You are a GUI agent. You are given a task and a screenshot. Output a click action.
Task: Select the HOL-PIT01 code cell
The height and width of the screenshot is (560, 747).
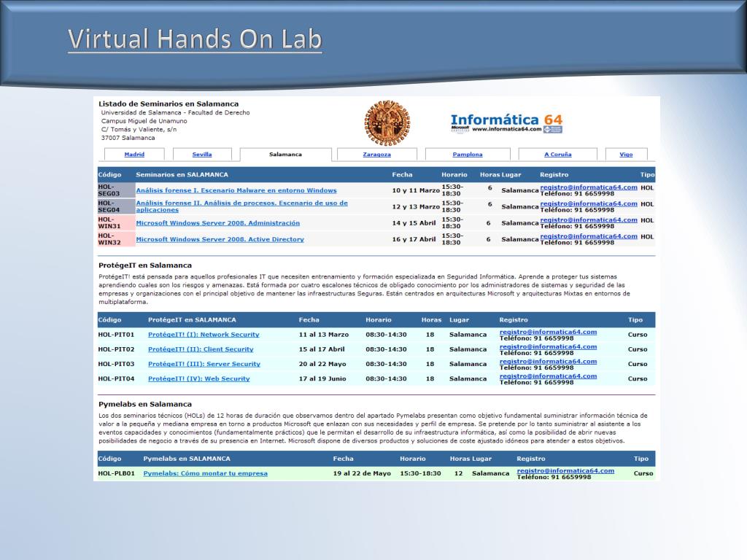coord(116,335)
